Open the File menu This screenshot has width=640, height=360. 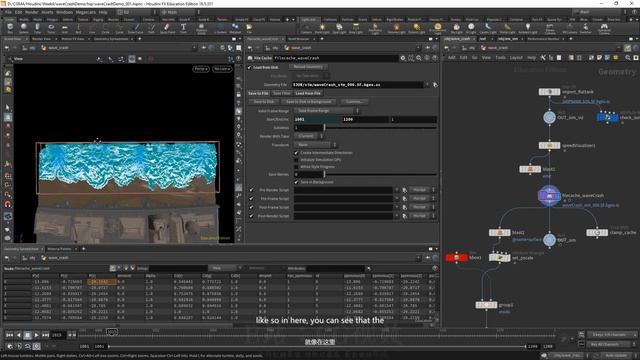coord(9,12)
